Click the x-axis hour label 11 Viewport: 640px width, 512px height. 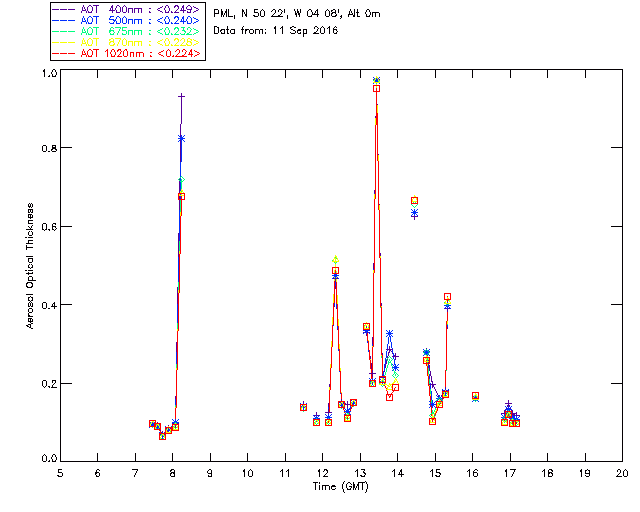pos(285,473)
